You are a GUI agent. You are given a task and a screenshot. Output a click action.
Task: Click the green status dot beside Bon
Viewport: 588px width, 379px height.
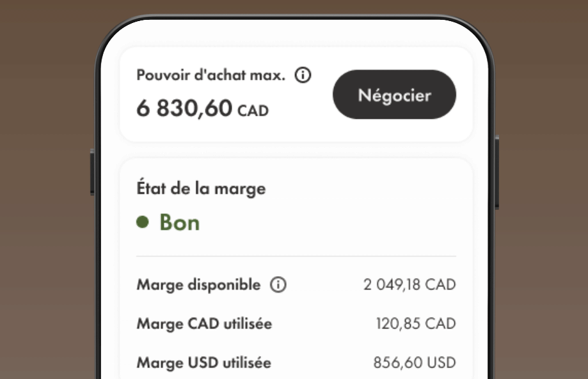point(143,222)
